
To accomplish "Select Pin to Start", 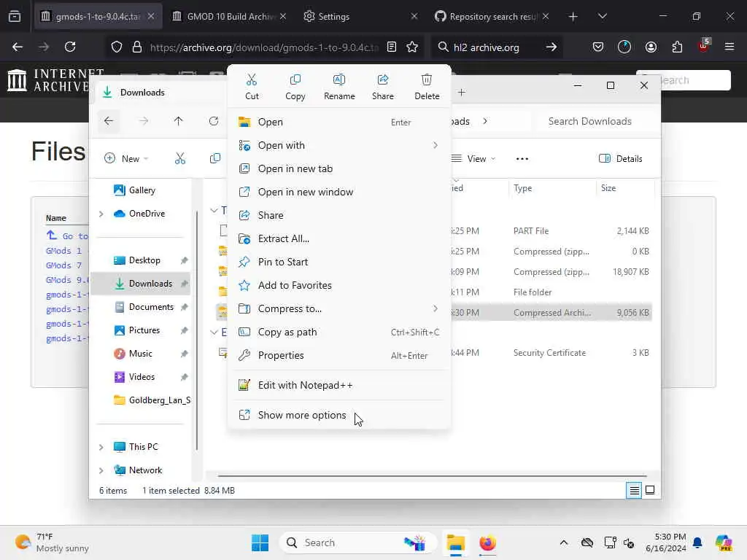I will tap(338, 262).
